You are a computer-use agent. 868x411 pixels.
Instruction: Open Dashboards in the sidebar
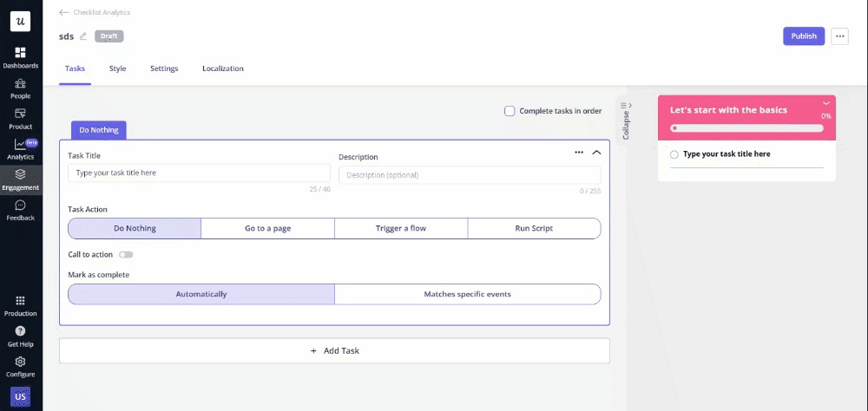coord(20,54)
